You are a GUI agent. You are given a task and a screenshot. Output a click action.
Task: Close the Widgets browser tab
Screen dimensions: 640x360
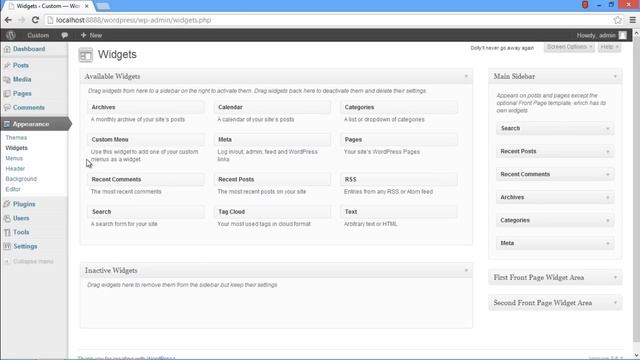pos(87,6)
